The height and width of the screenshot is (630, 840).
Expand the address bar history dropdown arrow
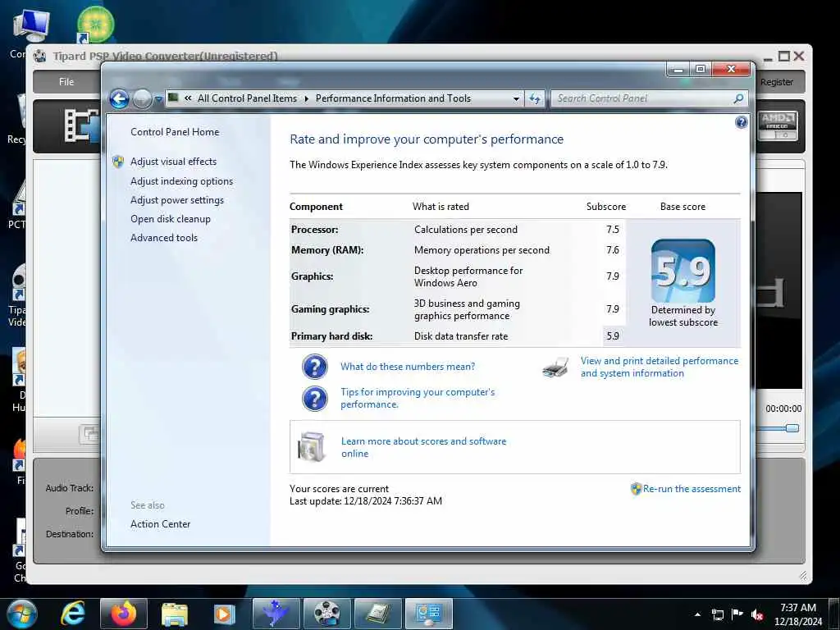[516, 98]
